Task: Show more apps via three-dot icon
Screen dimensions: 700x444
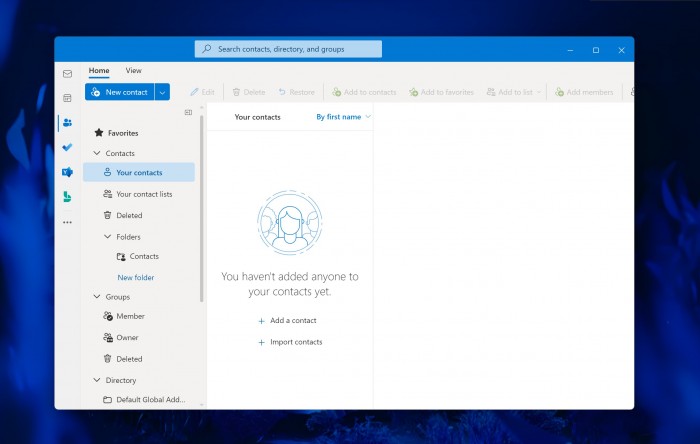Action: [x=67, y=222]
